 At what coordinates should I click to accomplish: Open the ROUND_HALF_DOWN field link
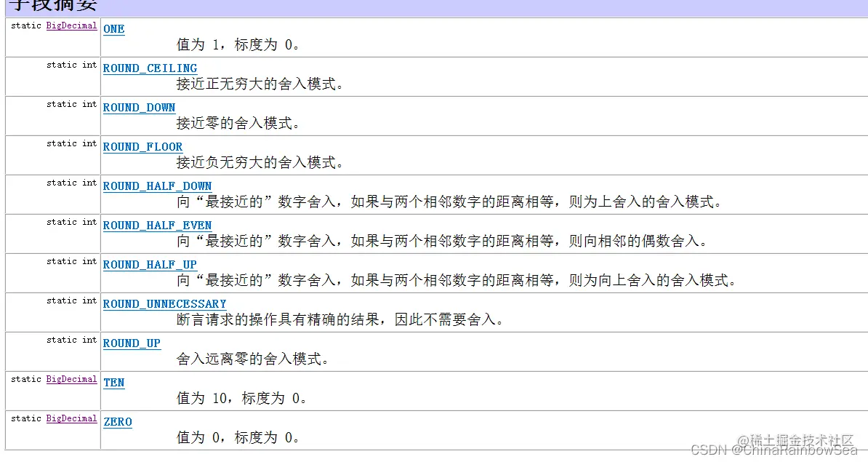[158, 187]
